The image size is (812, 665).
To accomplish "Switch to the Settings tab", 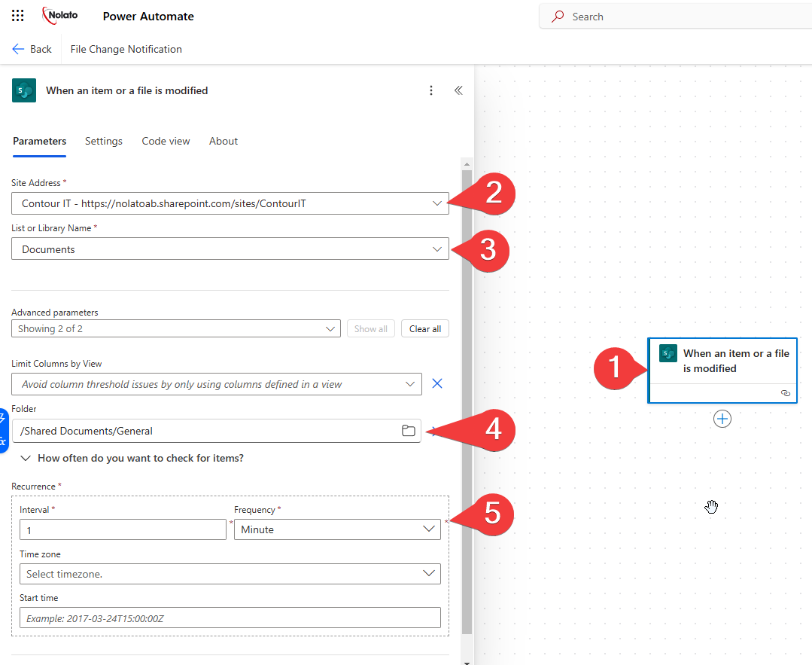I will point(104,141).
